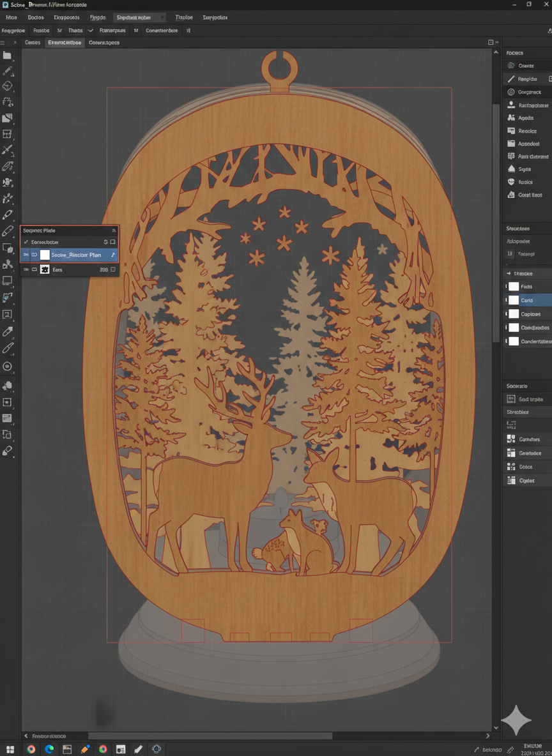
Task: Click the sparkle icon at the canvas bottom right
Action: pyautogui.click(x=516, y=720)
